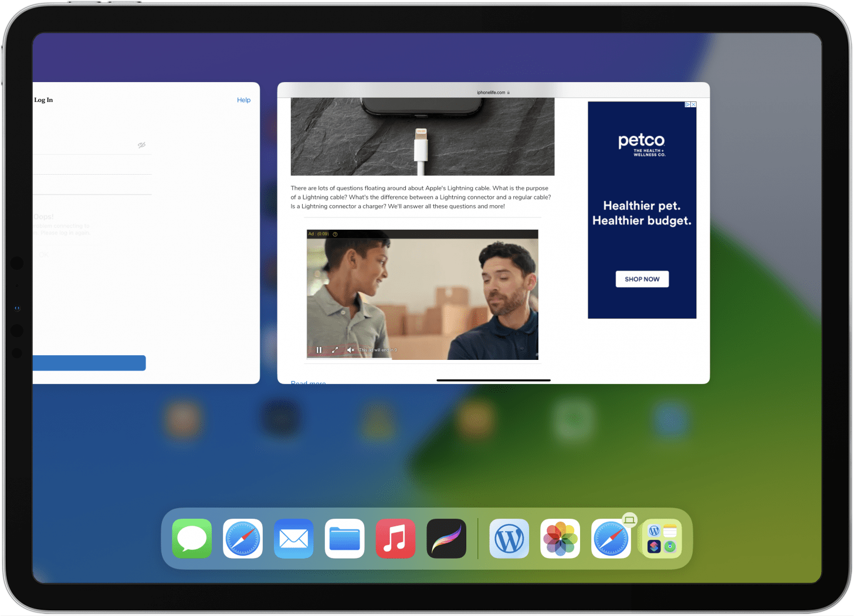Tap Help on the Log In screen
854x616 pixels.
(x=243, y=100)
